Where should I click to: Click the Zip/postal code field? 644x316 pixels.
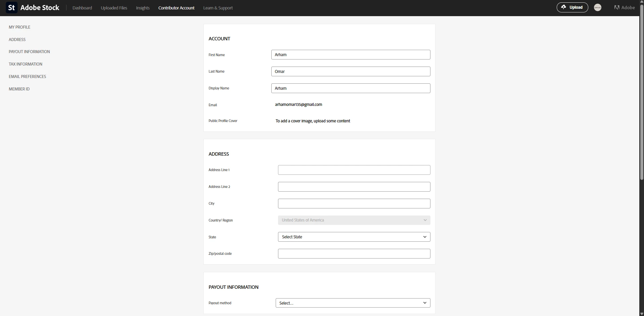click(354, 253)
